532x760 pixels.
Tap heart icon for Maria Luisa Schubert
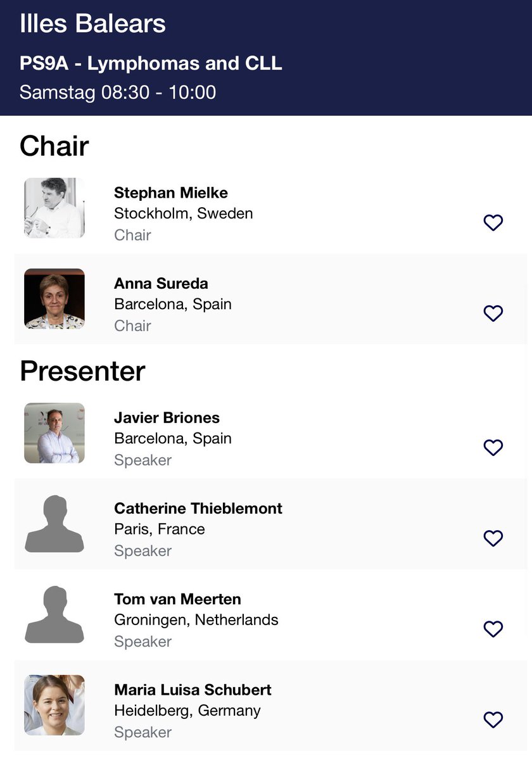click(x=493, y=719)
